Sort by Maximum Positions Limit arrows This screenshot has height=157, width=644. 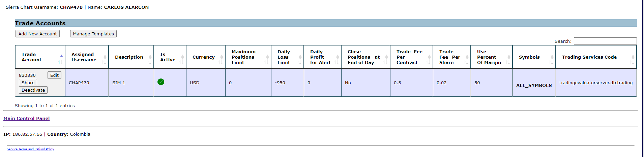click(267, 59)
